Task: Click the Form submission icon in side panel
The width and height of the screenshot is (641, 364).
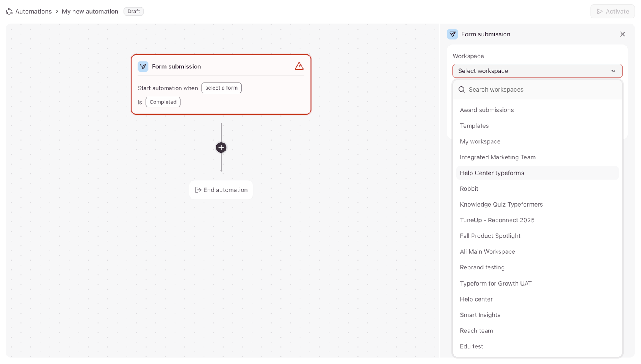Action: tap(452, 34)
